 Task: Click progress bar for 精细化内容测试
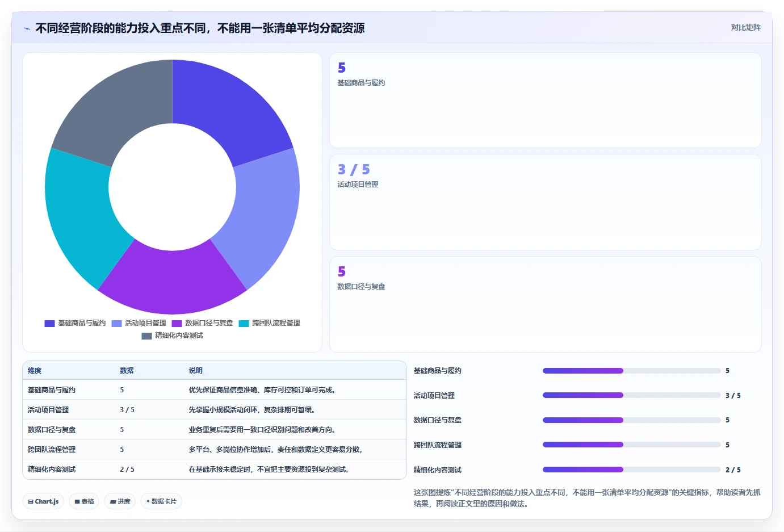[631, 470]
